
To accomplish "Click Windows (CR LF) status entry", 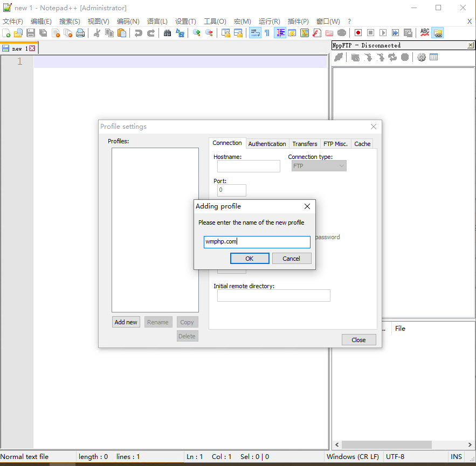I will pyautogui.click(x=353, y=457).
